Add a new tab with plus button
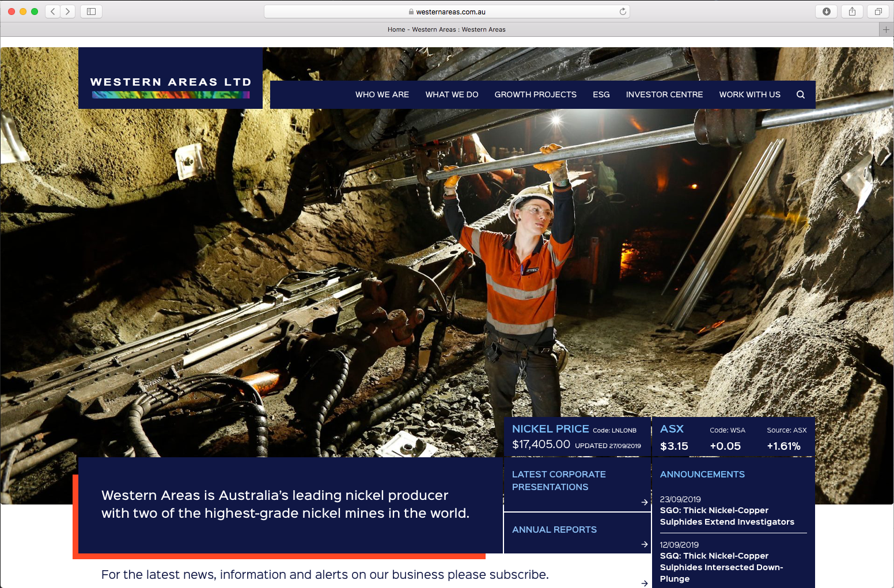The width and height of the screenshot is (894, 588). coord(887,29)
